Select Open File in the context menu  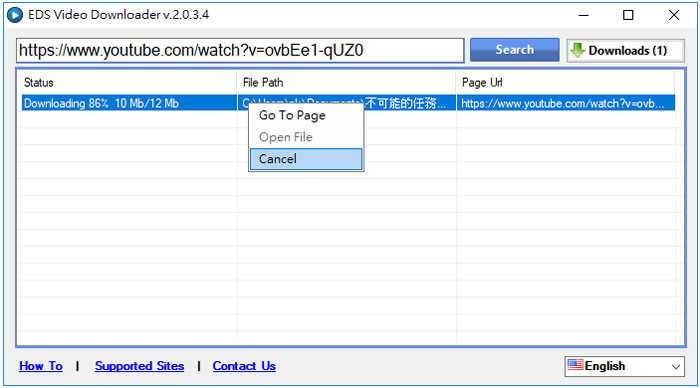click(x=306, y=137)
